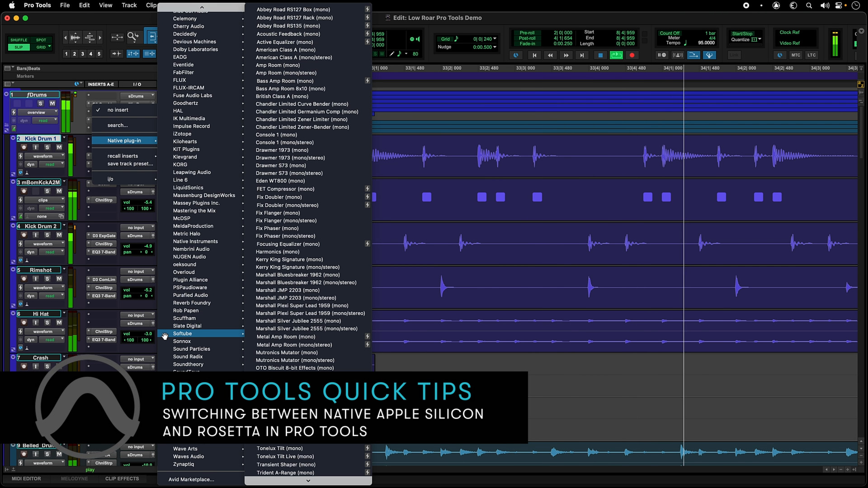This screenshot has width=868, height=488.
Task: Click Recall Inserts in plugin menu
Action: pos(123,155)
